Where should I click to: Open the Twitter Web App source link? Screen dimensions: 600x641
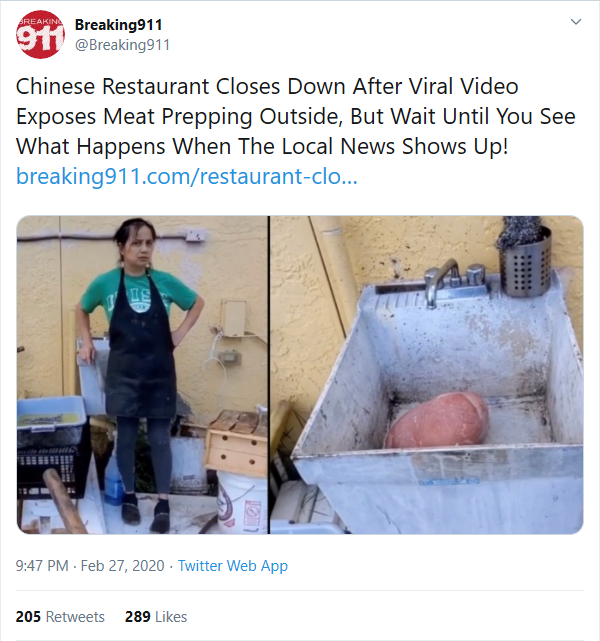pyautogui.click(x=233, y=566)
